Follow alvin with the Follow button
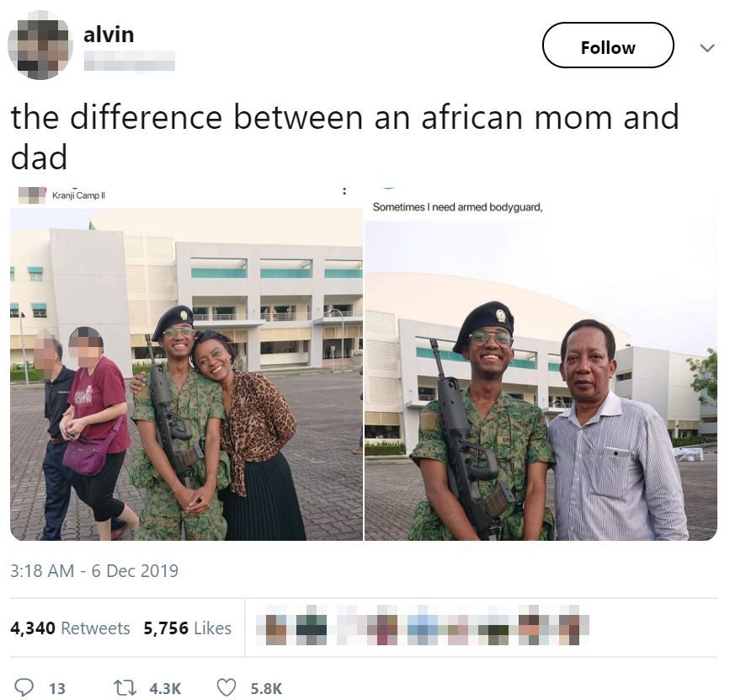This screenshot has width=730, height=700. point(608,45)
